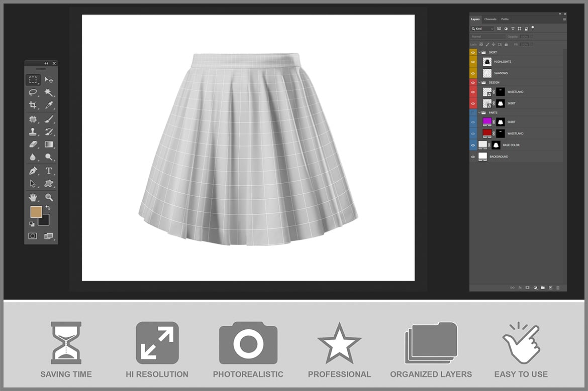
Task: Change screen mode from toolbox
Action: 48,235
